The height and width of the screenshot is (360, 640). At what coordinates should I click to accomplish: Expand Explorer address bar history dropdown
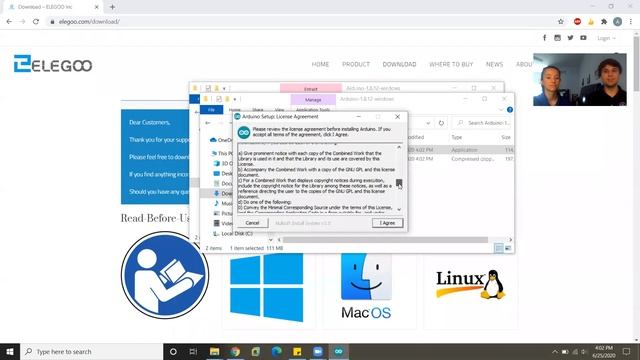(428, 123)
